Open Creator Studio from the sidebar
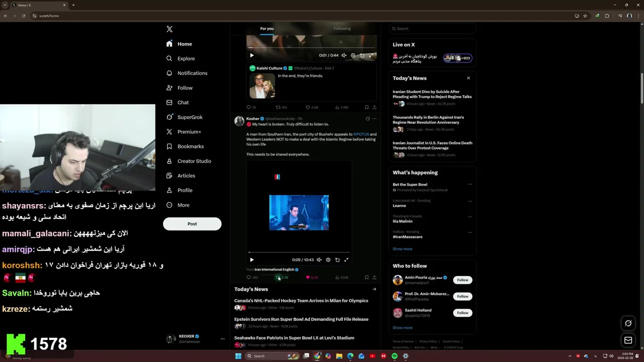This screenshot has width=644, height=362. click(189, 161)
